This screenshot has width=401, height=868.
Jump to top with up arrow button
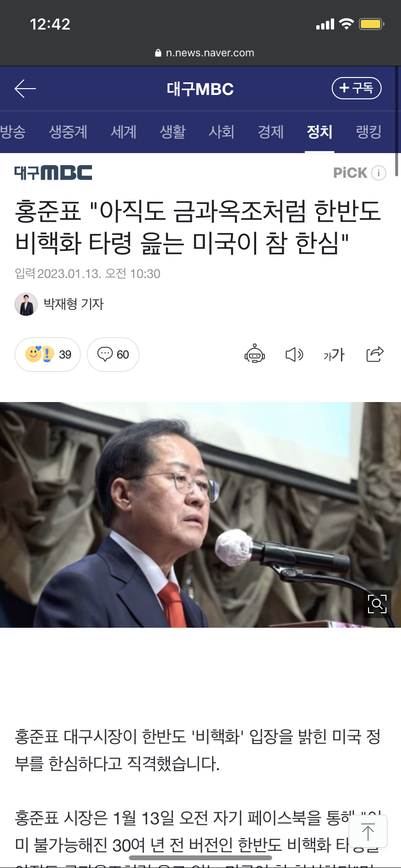coord(368,832)
